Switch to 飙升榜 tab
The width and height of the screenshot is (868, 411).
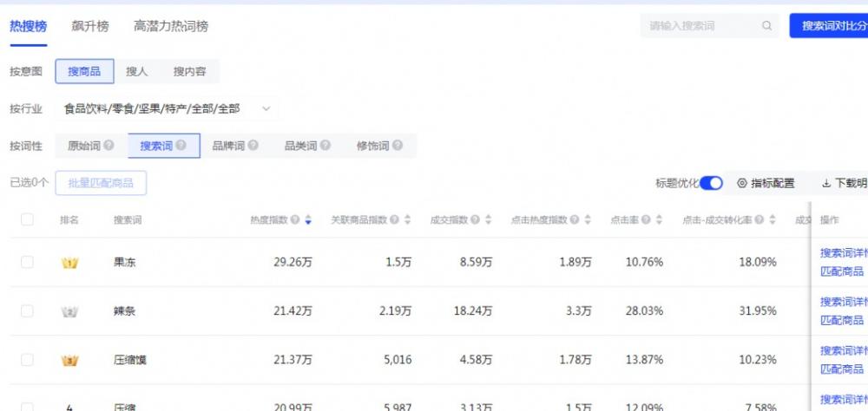[89, 26]
